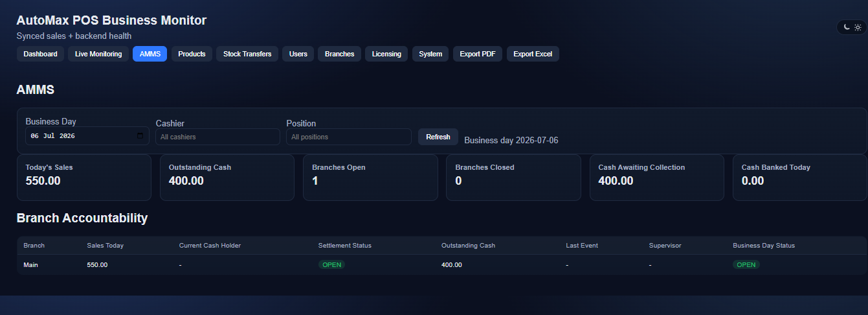
Task: Click the Settlement Status column header
Action: [x=345, y=246]
